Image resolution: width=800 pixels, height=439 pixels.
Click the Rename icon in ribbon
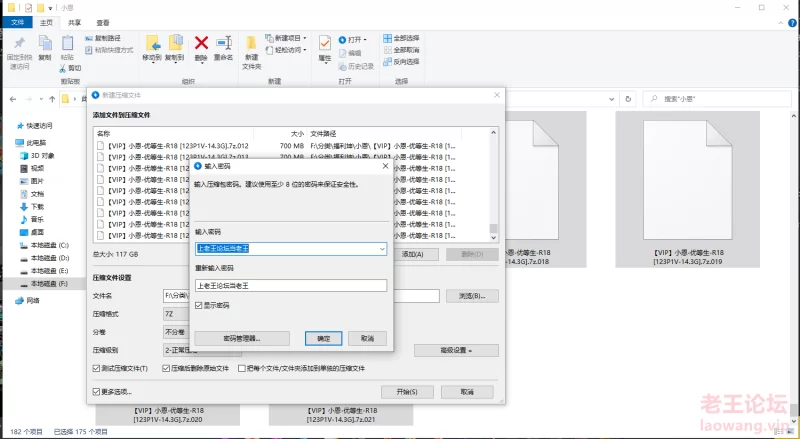pos(223,43)
